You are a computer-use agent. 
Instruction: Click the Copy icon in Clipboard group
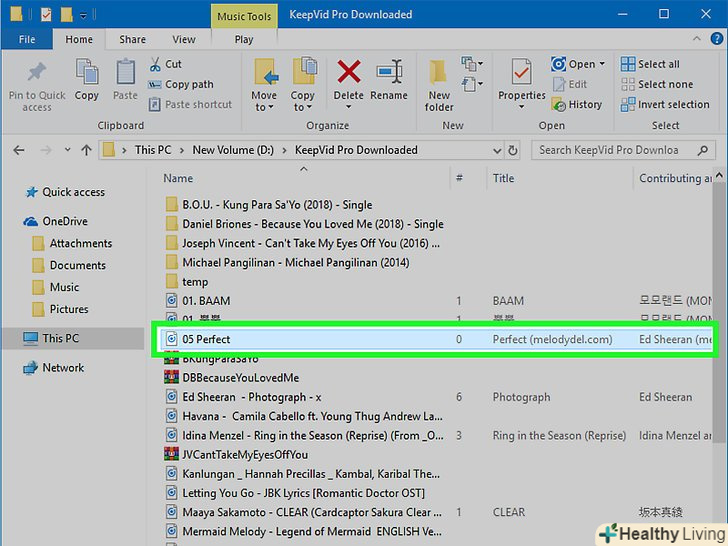tap(87, 75)
